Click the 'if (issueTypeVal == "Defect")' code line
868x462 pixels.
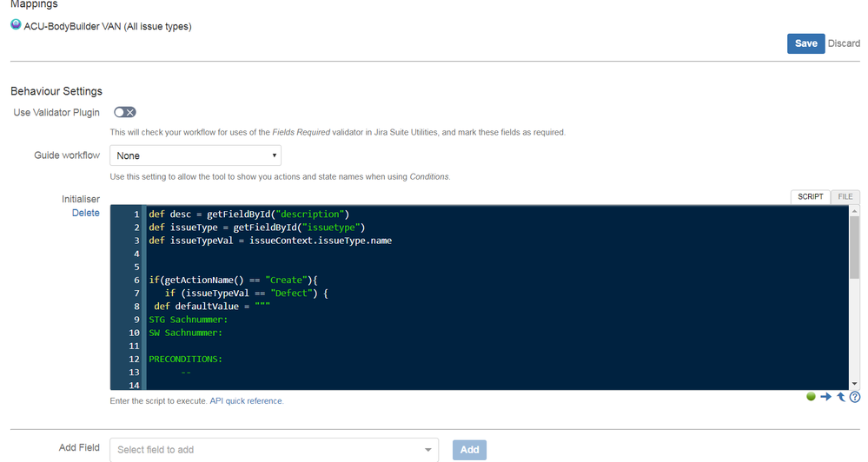click(x=247, y=294)
